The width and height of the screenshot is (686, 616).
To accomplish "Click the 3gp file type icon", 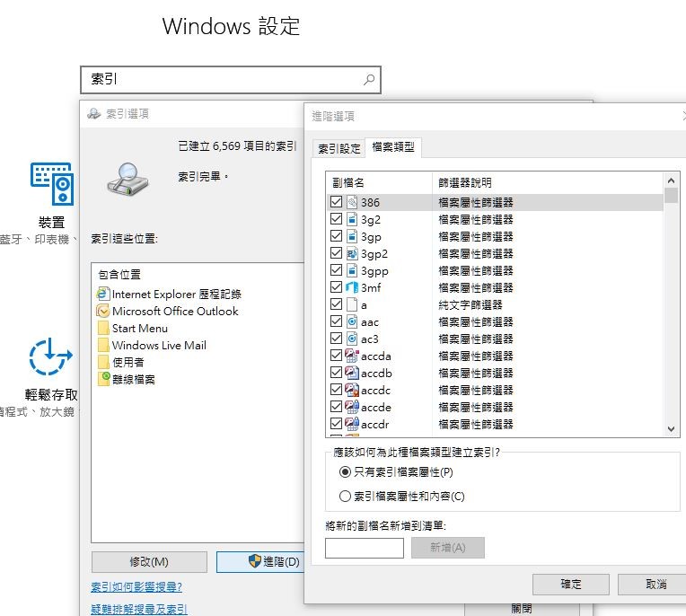I will 352,236.
